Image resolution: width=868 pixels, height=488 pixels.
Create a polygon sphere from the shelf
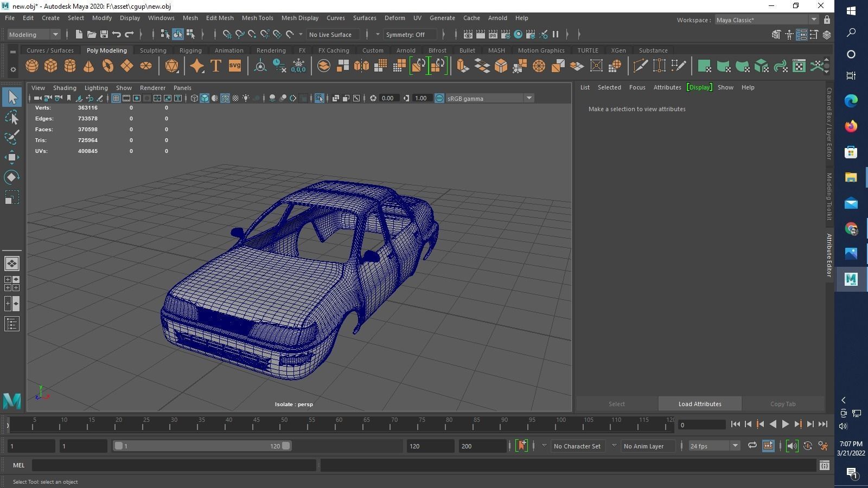pyautogui.click(x=32, y=66)
